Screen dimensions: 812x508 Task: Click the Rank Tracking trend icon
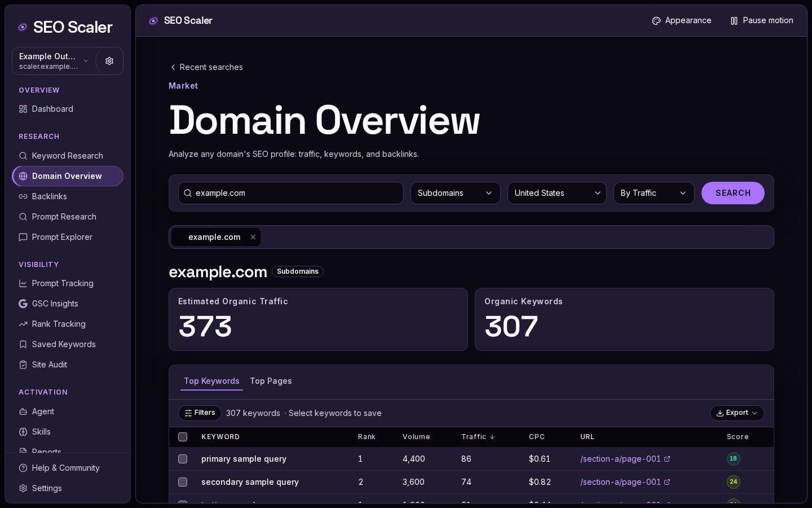pos(23,324)
